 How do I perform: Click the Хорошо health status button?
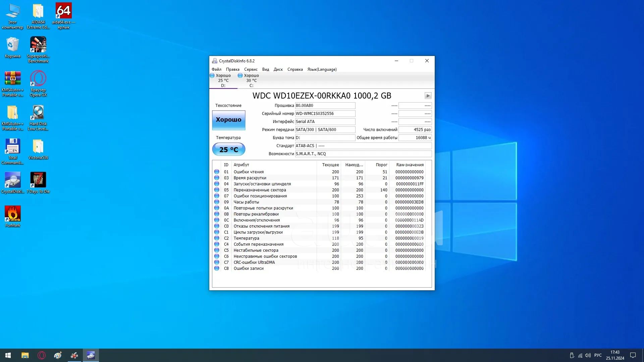click(x=228, y=120)
